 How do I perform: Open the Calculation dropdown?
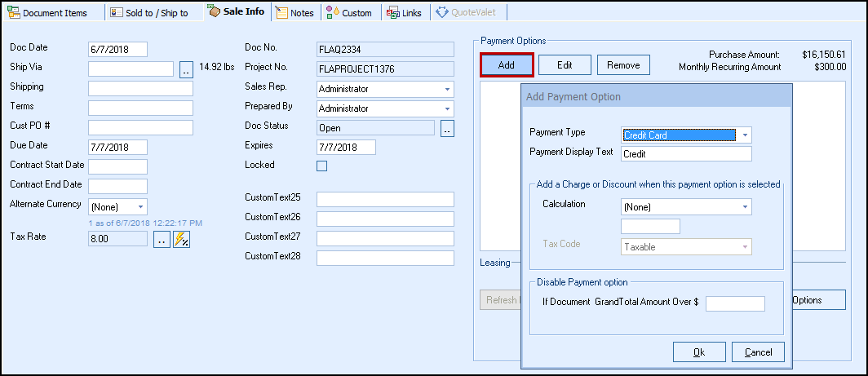744,207
